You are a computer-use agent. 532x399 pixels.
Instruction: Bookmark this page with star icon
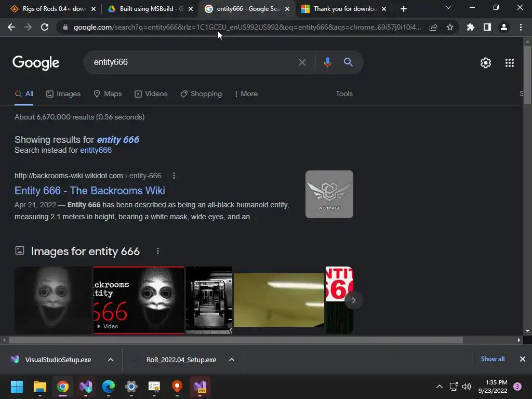pos(450,27)
